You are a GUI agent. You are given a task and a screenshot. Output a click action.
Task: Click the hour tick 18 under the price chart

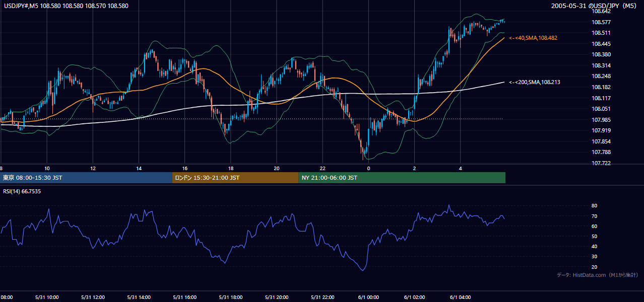click(230, 168)
